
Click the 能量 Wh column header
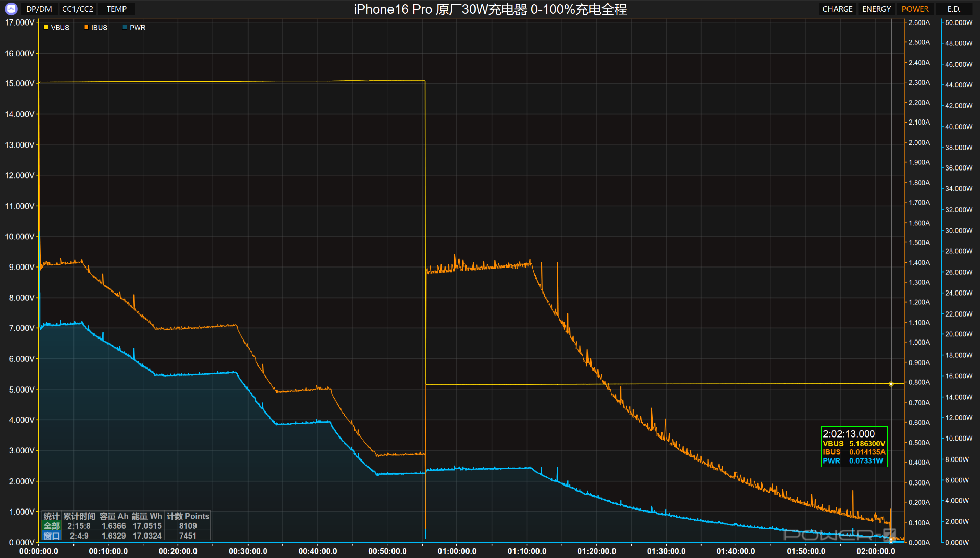(x=147, y=516)
